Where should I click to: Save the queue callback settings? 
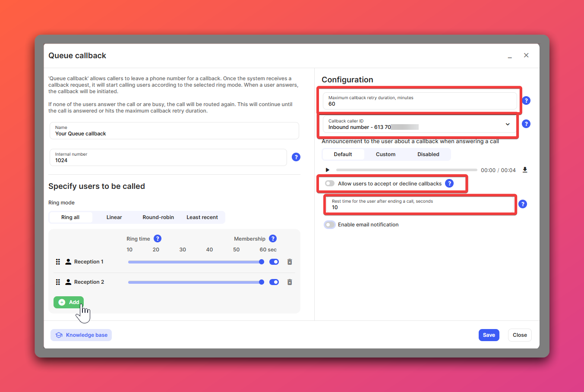tap(489, 335)
